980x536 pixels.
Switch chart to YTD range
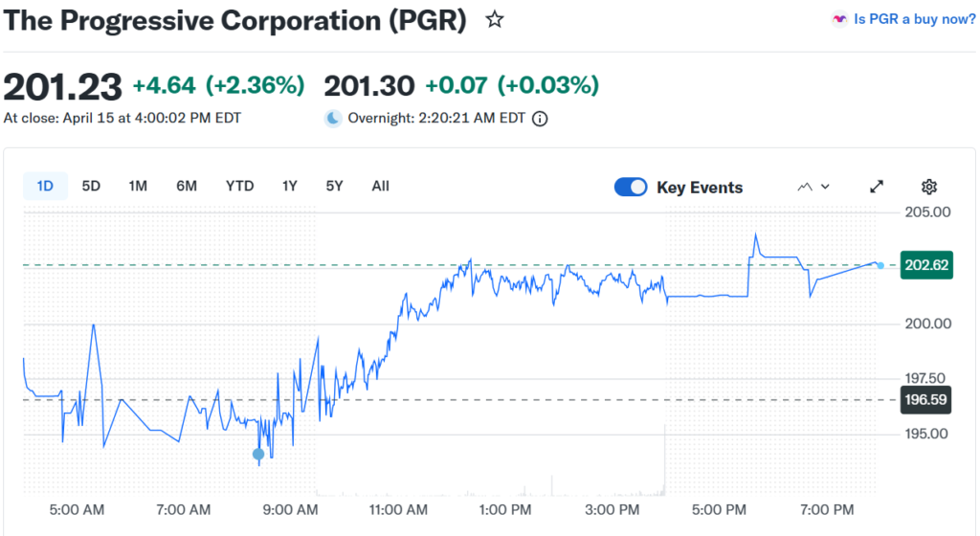click(239, 186)
